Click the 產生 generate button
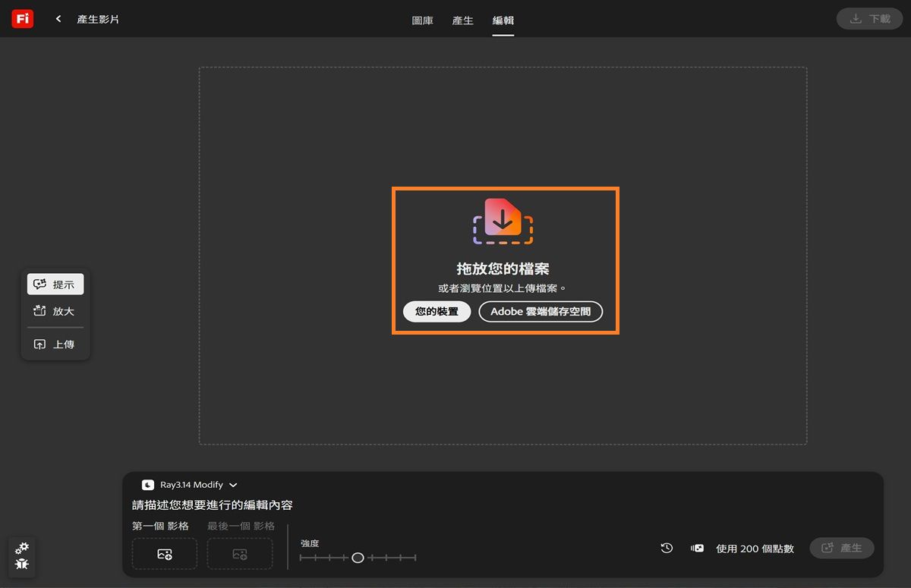This screenshot has height=588, width=911. pos(842,548)
